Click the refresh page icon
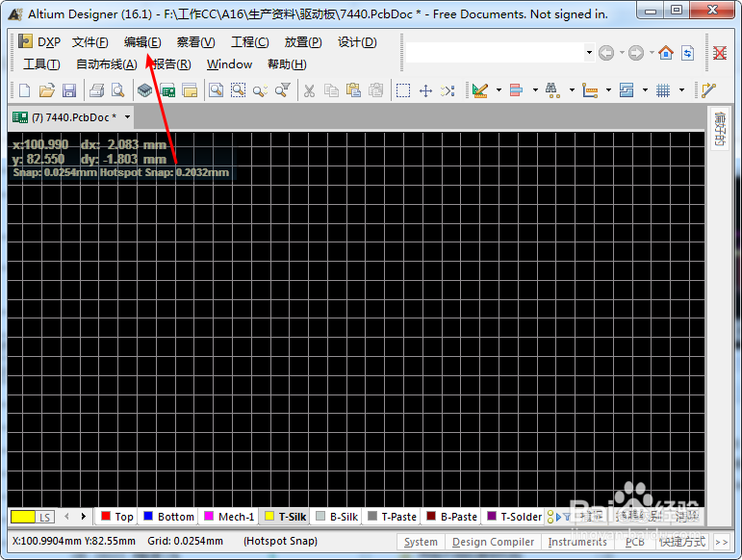The image size is (742, 560). click(688, 53)
